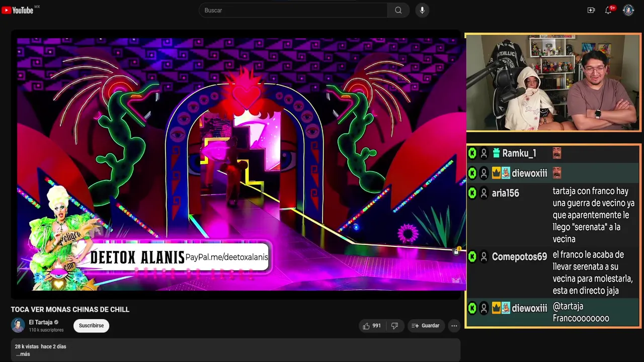Image resolution: width=644 pixels, height=362 pixels.
Task: Dislike the video with thumbs down
Action: click(395, 326)
